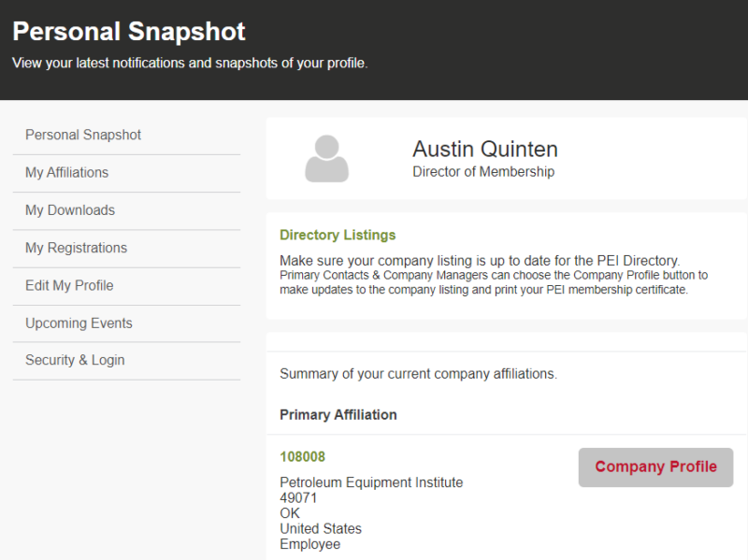
Task: Click Petroleum Equipment Institute company name
Action: (x=371, y=482)
